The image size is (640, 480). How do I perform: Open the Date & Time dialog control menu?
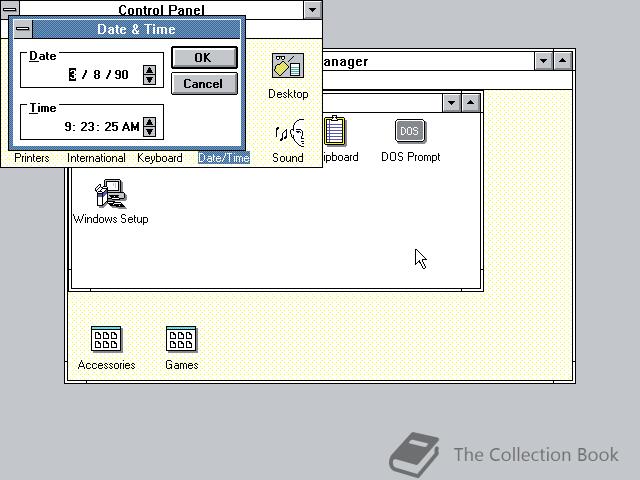[23, 29]
